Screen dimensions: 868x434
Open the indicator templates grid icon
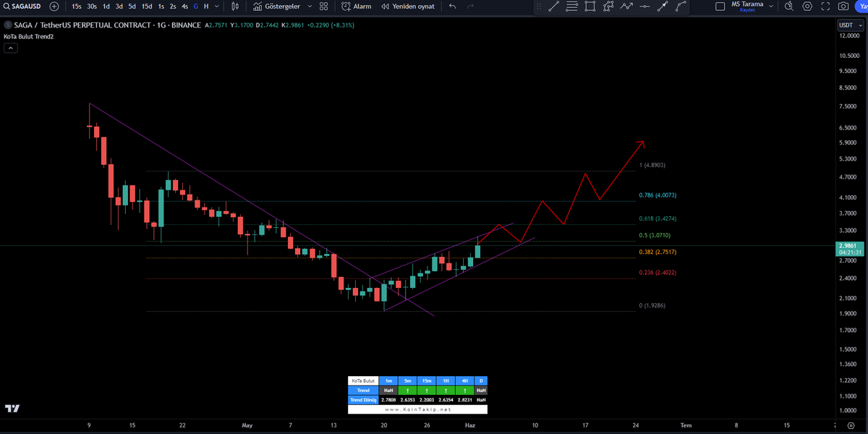pos(324,6)
